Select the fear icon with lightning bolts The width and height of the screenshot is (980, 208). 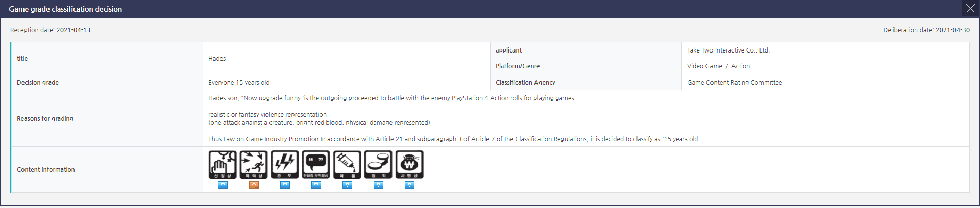pos(285,165)
